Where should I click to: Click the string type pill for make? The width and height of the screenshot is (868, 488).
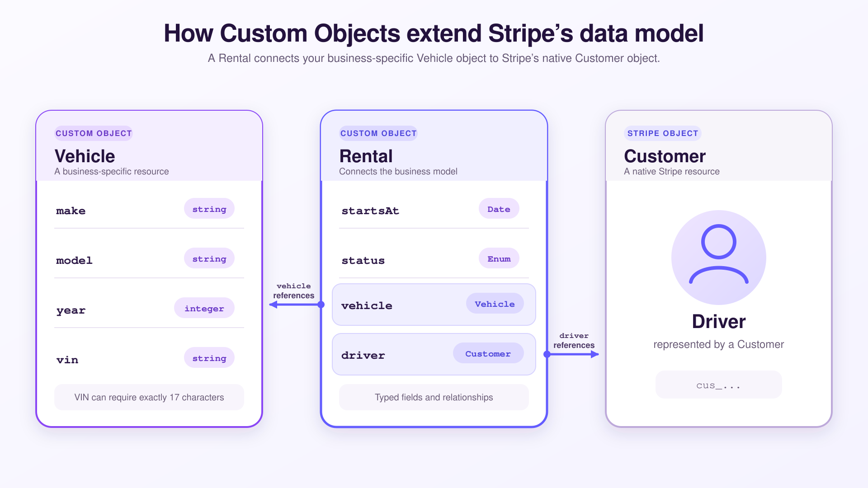pos(209,209)
